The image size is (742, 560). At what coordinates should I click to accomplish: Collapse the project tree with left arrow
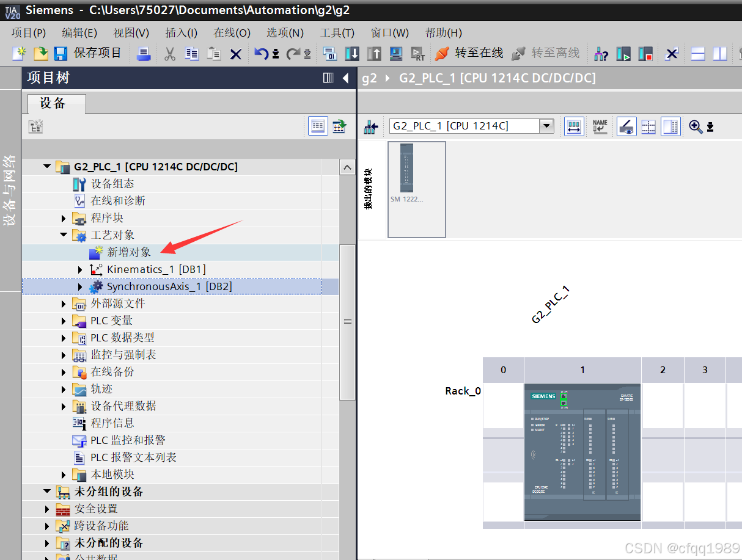[345, 78]
